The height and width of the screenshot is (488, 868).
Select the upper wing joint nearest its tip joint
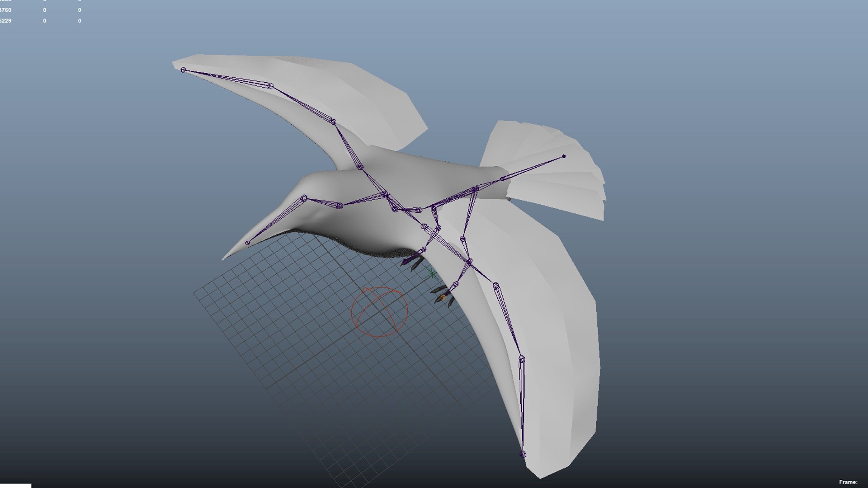(270, 86)
